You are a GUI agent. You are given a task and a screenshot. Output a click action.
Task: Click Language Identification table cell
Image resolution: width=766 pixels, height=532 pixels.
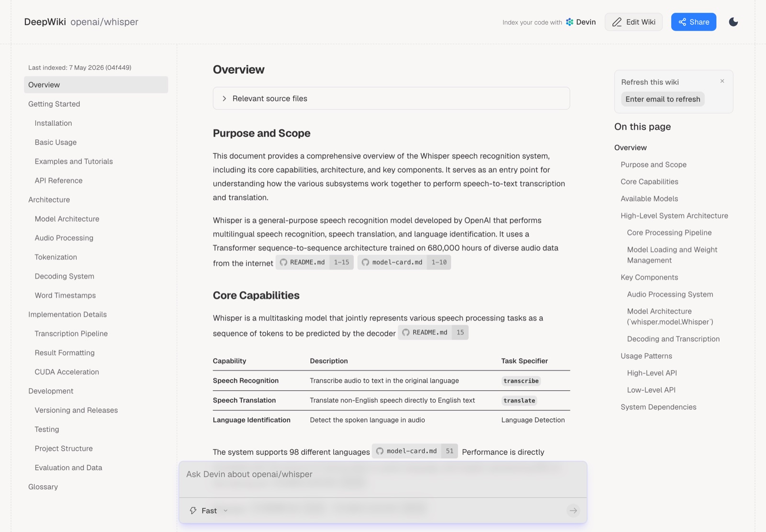tap(251, 420)
